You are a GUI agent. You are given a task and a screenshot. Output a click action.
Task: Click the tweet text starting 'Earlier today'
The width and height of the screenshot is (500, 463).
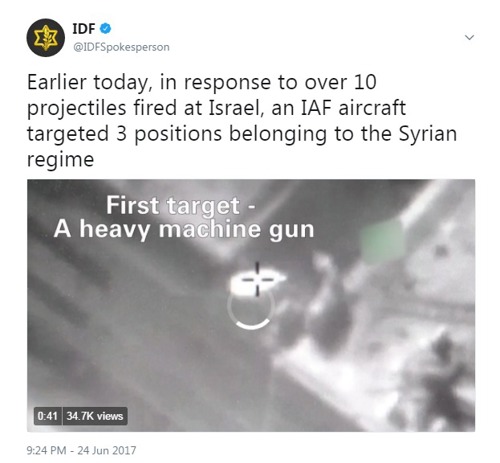pyautogui.click(x=242, y=120)
